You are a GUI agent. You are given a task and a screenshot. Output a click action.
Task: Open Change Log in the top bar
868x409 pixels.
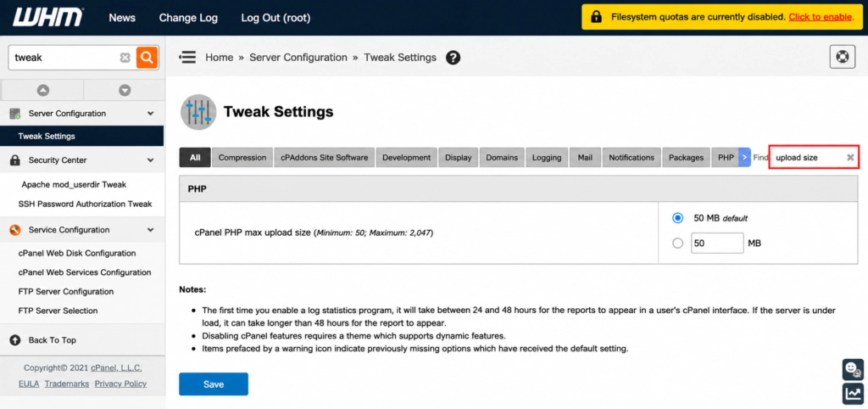point(188,18)
